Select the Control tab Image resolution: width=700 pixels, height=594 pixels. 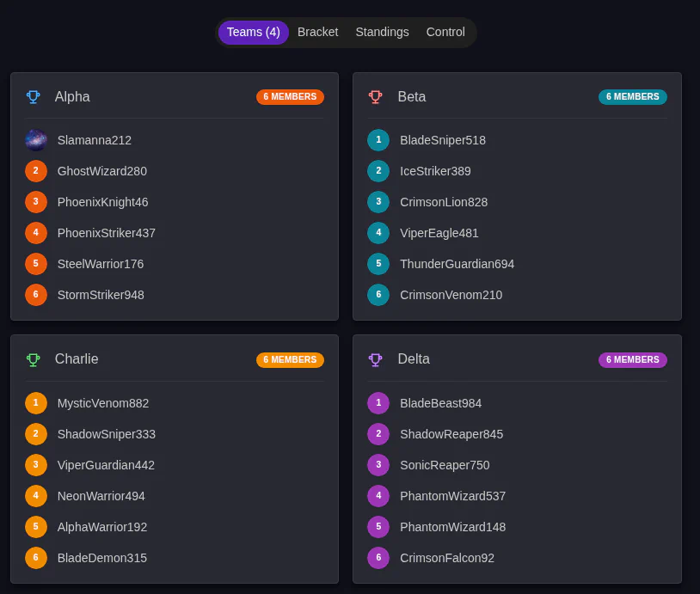tap(445, 32)
